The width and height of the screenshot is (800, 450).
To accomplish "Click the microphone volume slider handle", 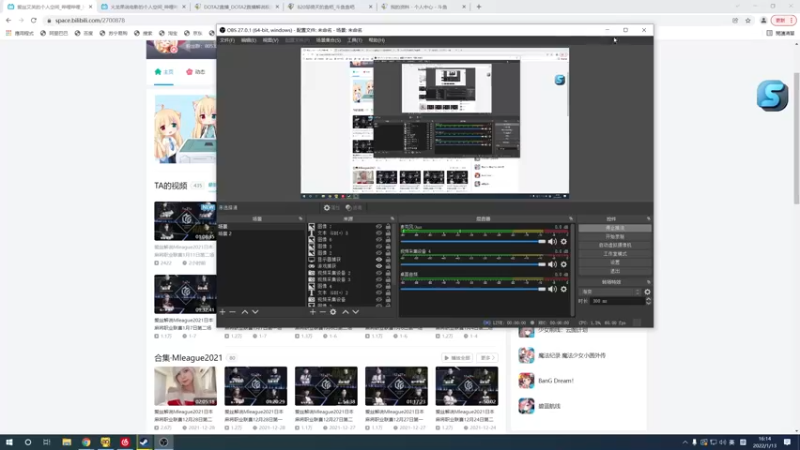I will click(x=542, y=241).
